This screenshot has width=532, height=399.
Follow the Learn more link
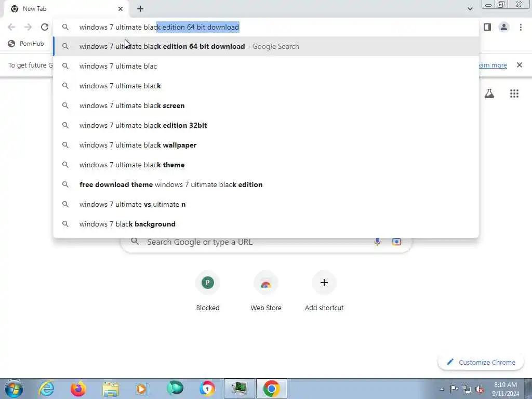(x=492, y=65)
